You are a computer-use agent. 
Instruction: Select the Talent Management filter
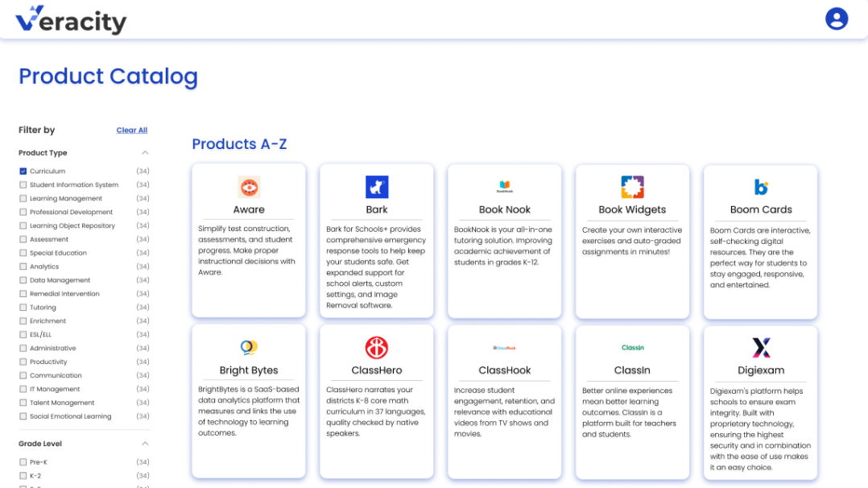click(x=23, y=403)
